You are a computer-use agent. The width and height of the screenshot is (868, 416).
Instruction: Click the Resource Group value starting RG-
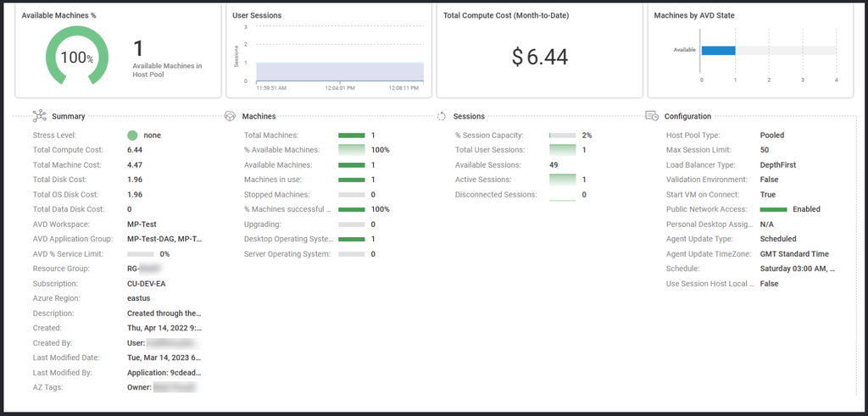click(x=144, y=269)
